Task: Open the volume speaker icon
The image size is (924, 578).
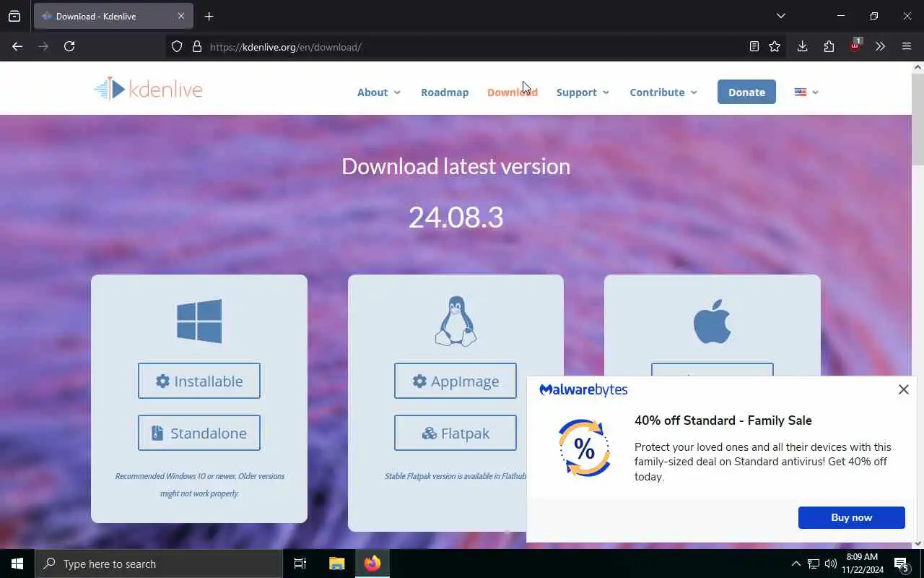Action: pyautogui.click(x=830, y=564)
